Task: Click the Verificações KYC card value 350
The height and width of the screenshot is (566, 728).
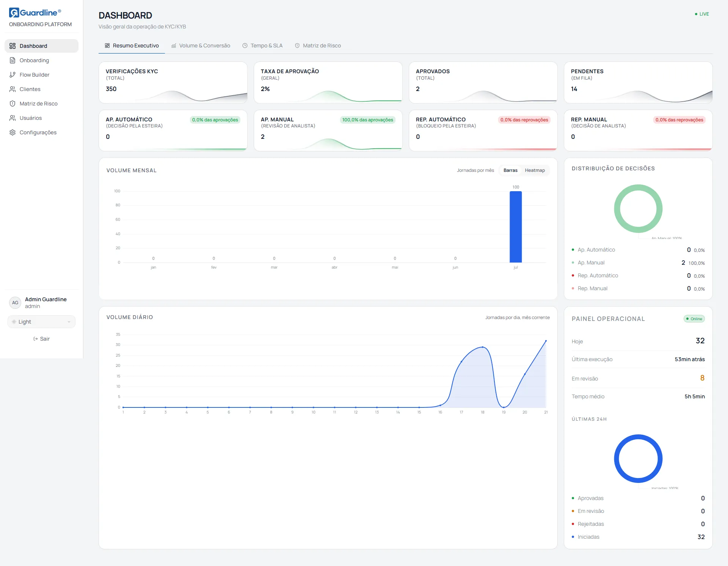Action: (x=111, y=89)
